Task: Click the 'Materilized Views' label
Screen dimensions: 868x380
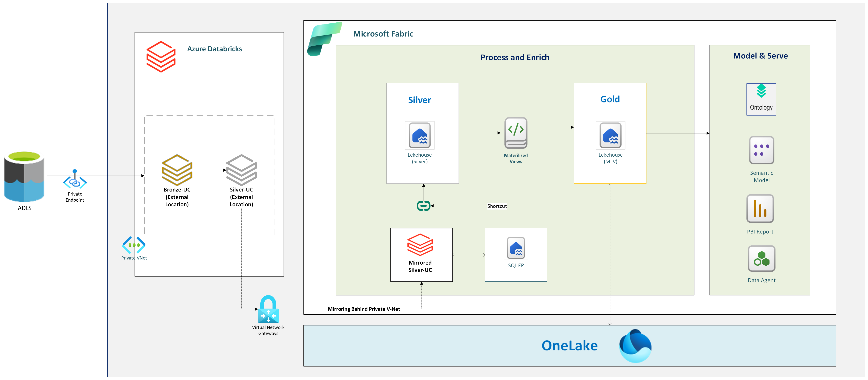Action: pyautogui.click(x=516, y=158)
